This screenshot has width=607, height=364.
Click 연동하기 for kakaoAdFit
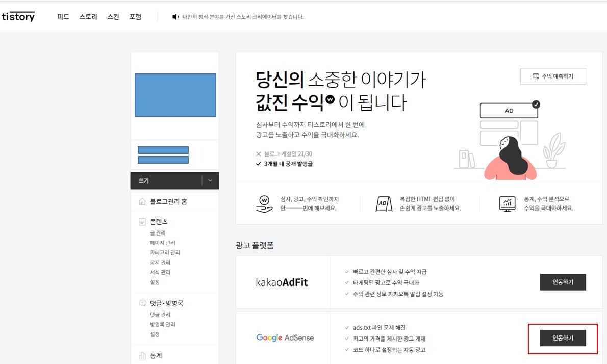pyautogui.click(x=563, y=282)
